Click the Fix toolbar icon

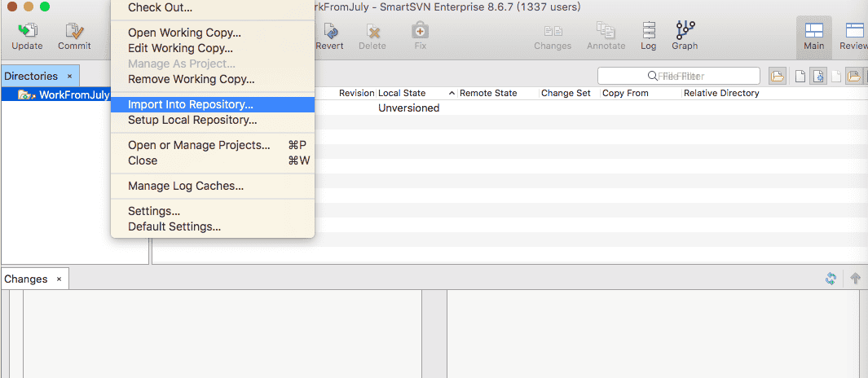[x=421, y=30]
